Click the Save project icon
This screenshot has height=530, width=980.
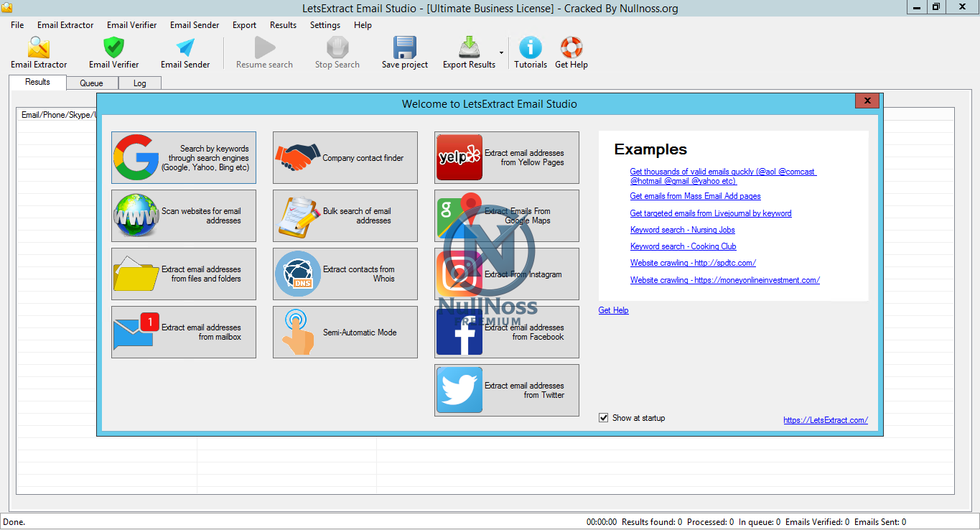pos(403,52)
